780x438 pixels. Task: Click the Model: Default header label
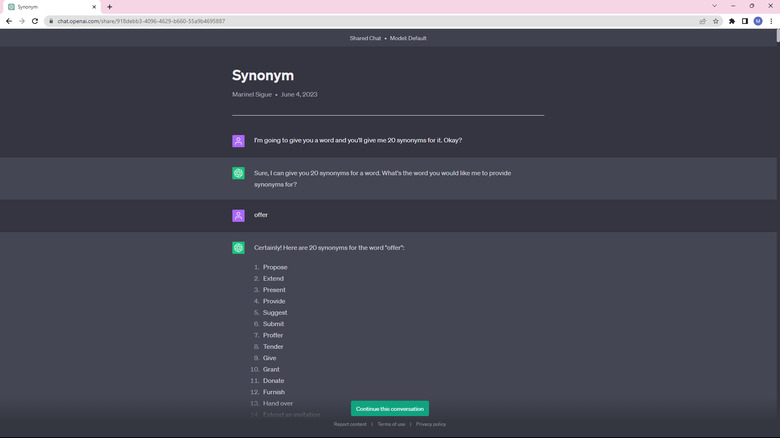click(x=408, y=38)
